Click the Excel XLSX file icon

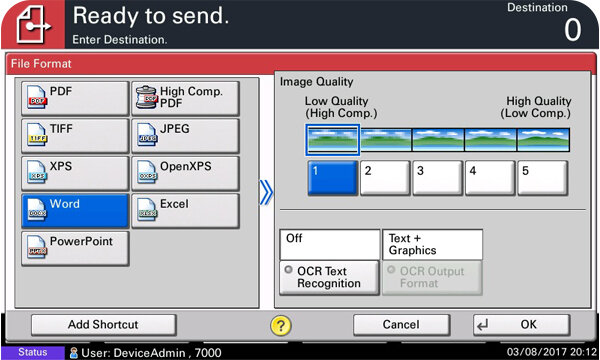(147, 210)
